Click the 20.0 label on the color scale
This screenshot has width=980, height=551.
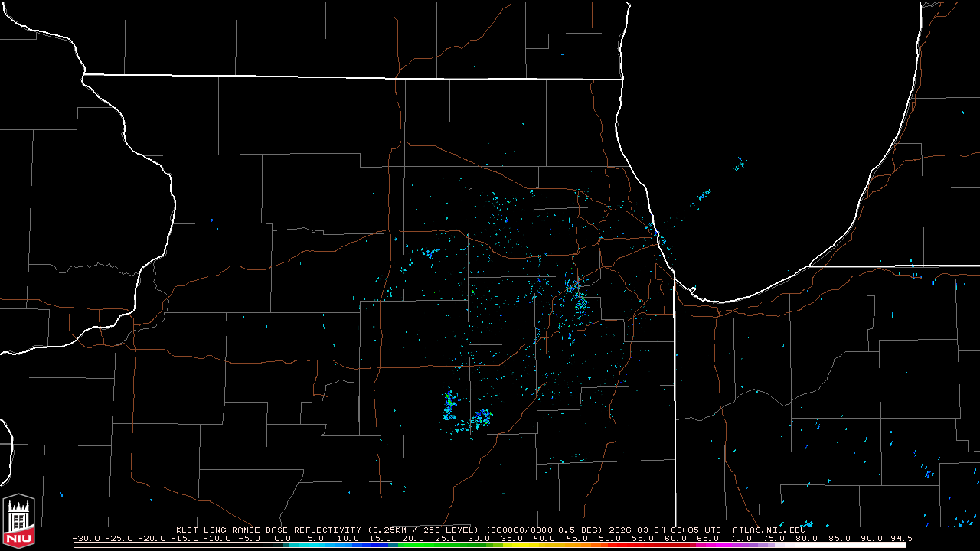point(413,538)
